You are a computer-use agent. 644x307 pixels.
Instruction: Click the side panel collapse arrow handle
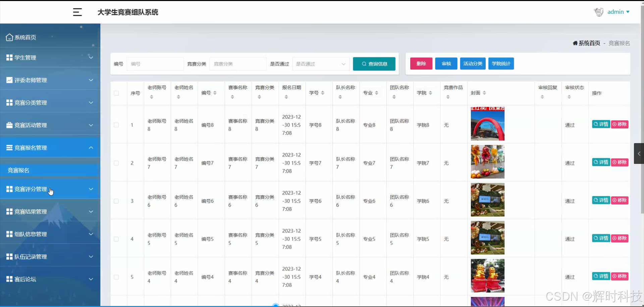pyautogui.click(x=639, y=153)
